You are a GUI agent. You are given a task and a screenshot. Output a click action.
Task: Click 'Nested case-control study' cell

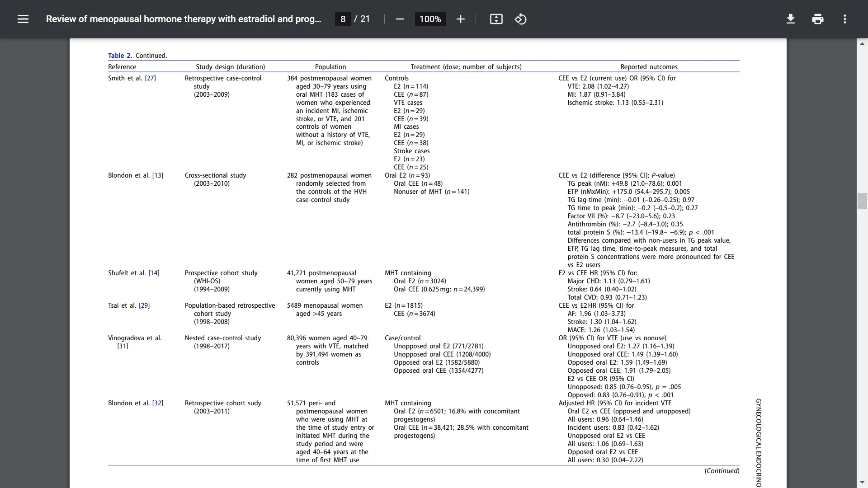223,338
